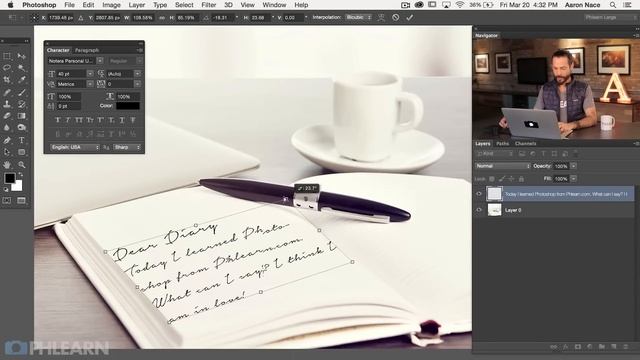Open anti-aliasing Sharp dropdown

(127, 147)
